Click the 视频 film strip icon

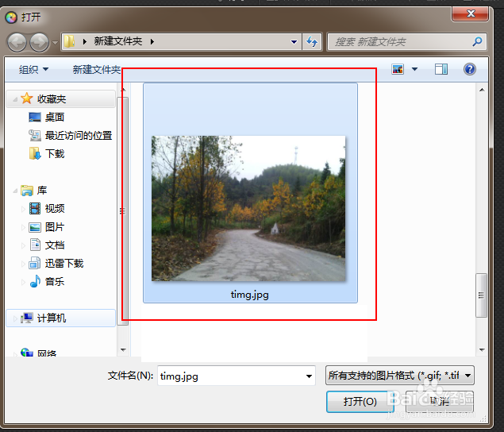tap(35, 208)
